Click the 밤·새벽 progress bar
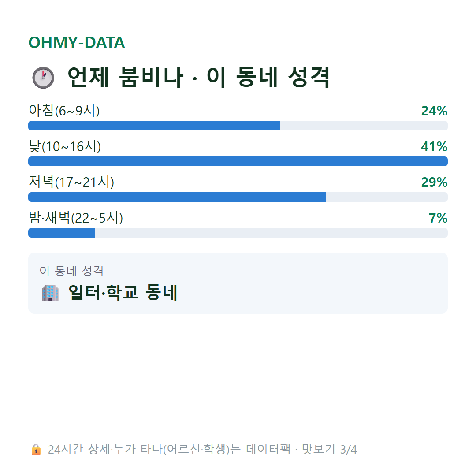476x476 pixels. pos(238,233)
